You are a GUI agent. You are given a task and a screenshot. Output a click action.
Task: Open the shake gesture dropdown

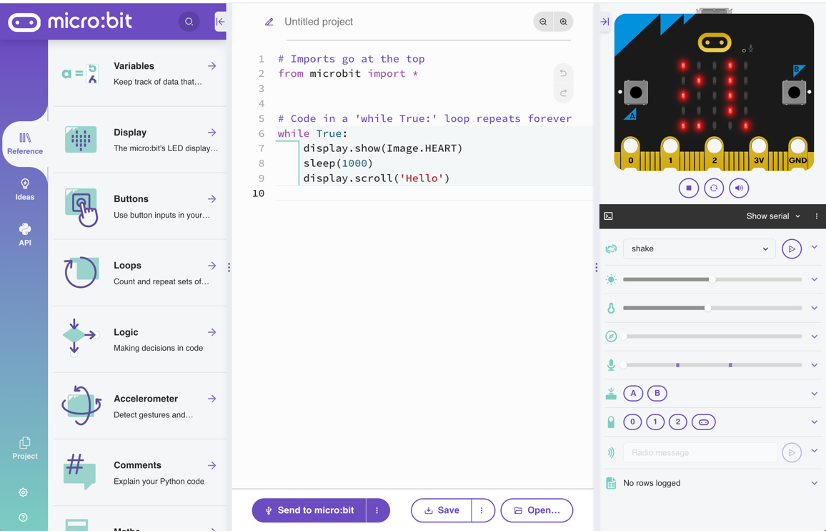[x=699, y=249]
